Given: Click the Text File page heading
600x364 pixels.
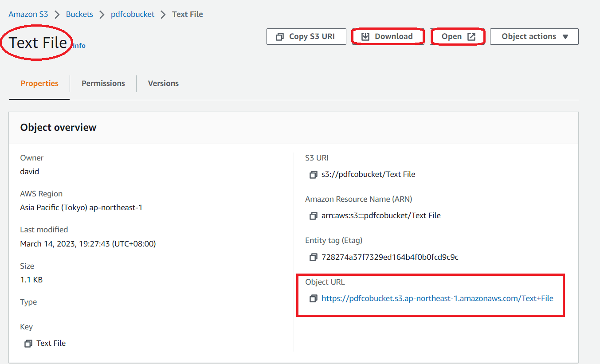Looking at the screenshot, I should click(x=38, y=43).
